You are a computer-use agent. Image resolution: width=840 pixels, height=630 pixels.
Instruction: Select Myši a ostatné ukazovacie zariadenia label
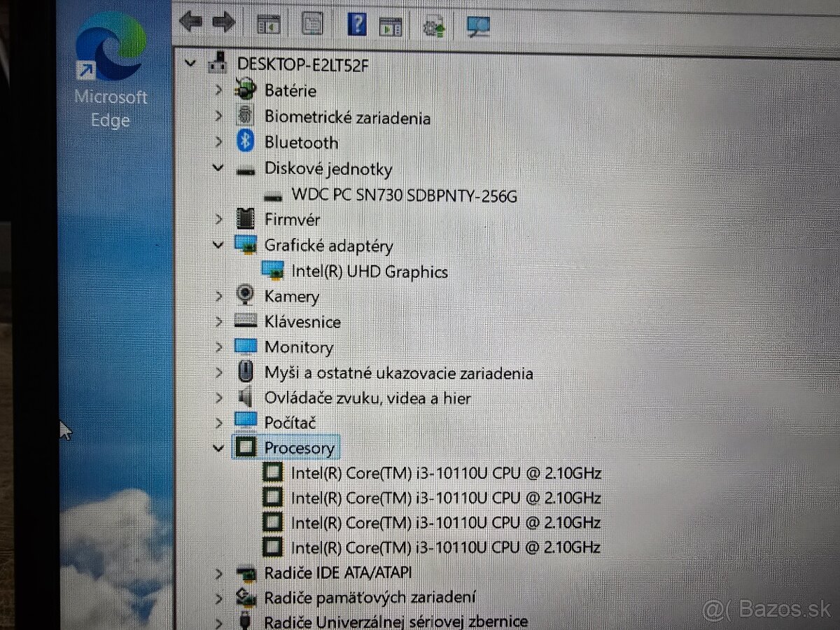click(398, 373)
